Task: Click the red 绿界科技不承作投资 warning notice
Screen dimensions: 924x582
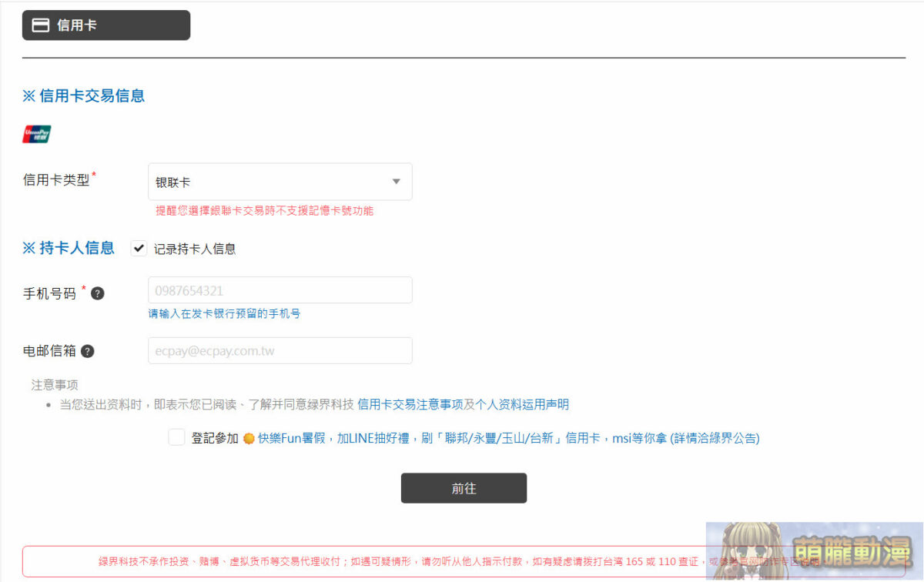Action: pos(464,562)
